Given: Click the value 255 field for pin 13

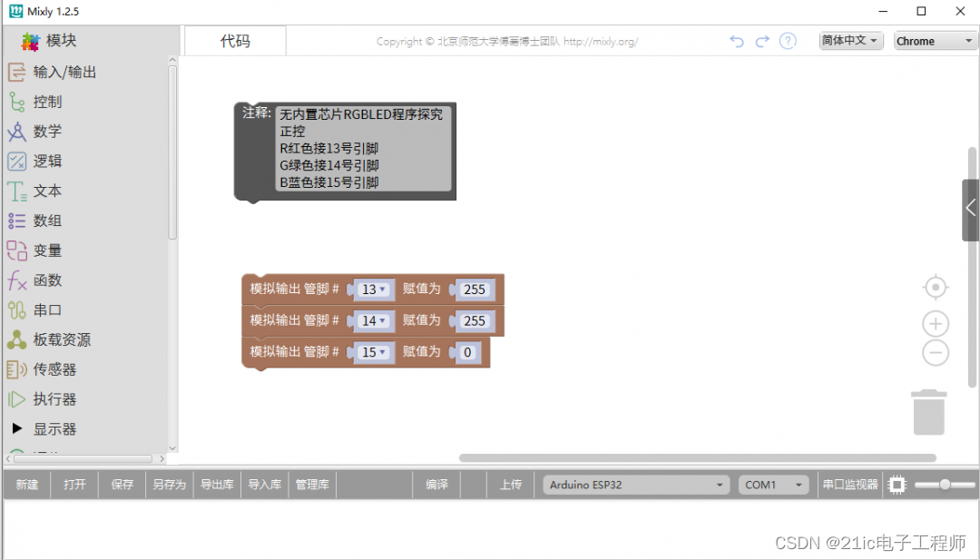Looking at the screenshot, I should point(475,290).
